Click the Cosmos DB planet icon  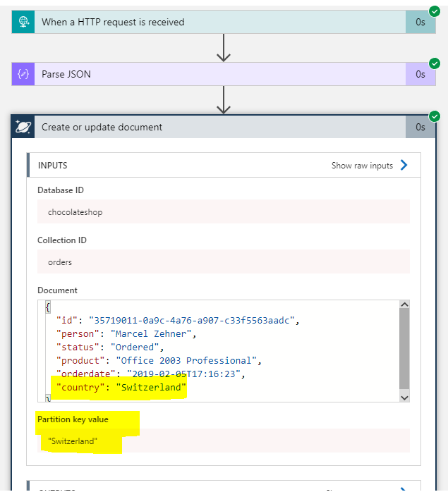tap(23, 127)
